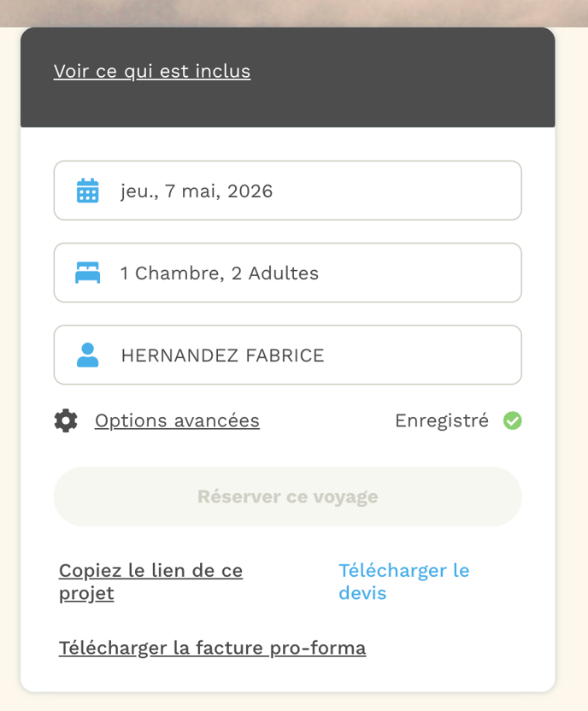
Task: Click the bed icon for rooms
Action: click(x=88, y=273)
